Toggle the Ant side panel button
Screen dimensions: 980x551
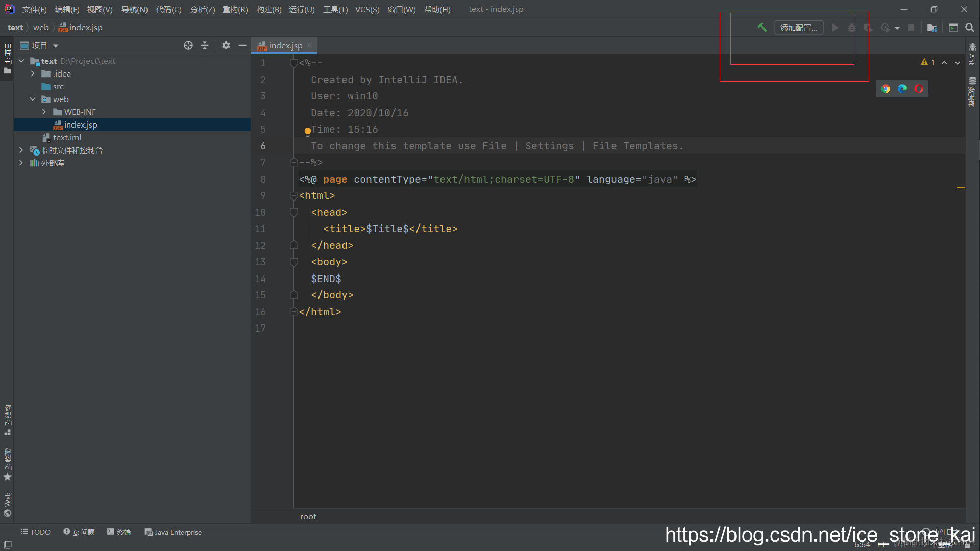tap(972, 54)
